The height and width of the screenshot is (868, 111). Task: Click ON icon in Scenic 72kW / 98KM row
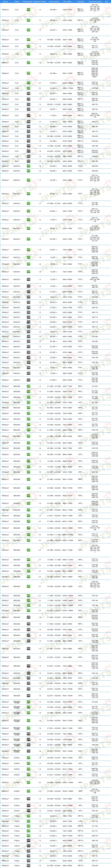coord(28,799)
